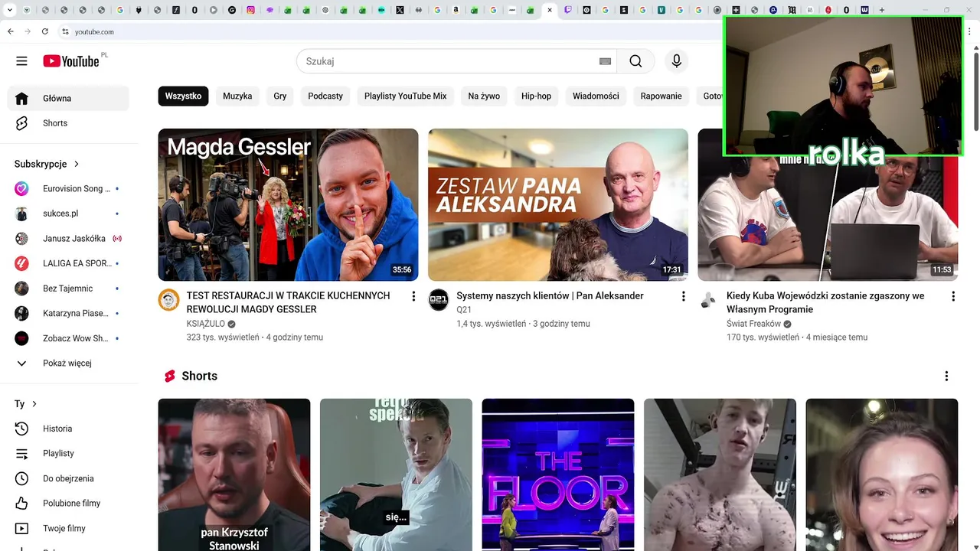Open Twoje filmy section

(x=68, y=528)
